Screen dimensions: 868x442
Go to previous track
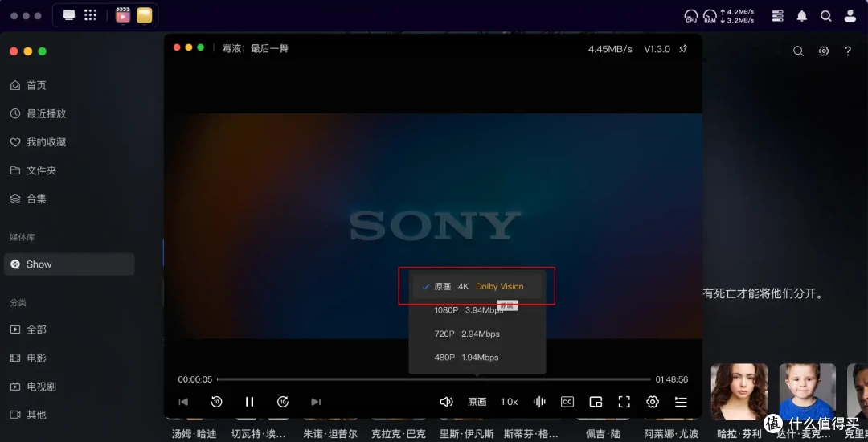(x=183, y=402)
